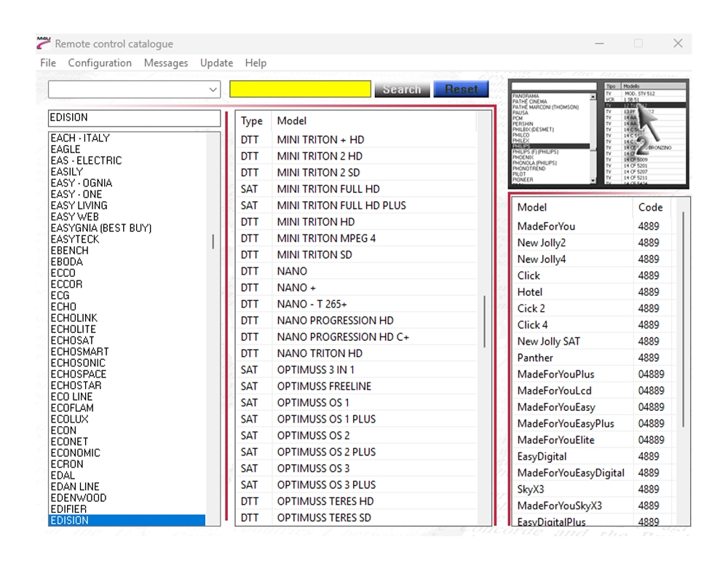This screenshot has height=569, width=728.
Task: Open the Update menu
Action: pyautogui.click(x=216, y=63)
